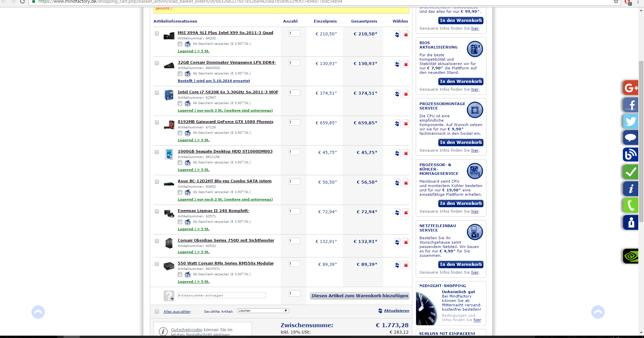Image resolution: width=644 pixels, height=338 pixels.
Task: Tick gift wrap for Asus Blu-ray Combo
Action: (x=180, y=192)
